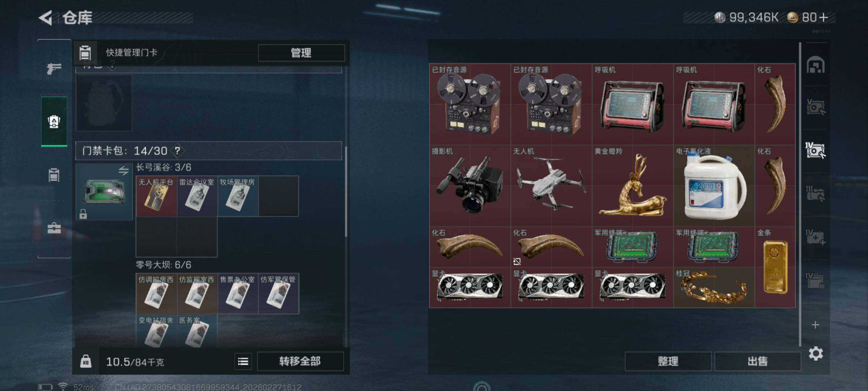The width and height of the screenshot is (868, 391).
Task: Add currency via plus next to 80
Action: [x=824, y=17]
